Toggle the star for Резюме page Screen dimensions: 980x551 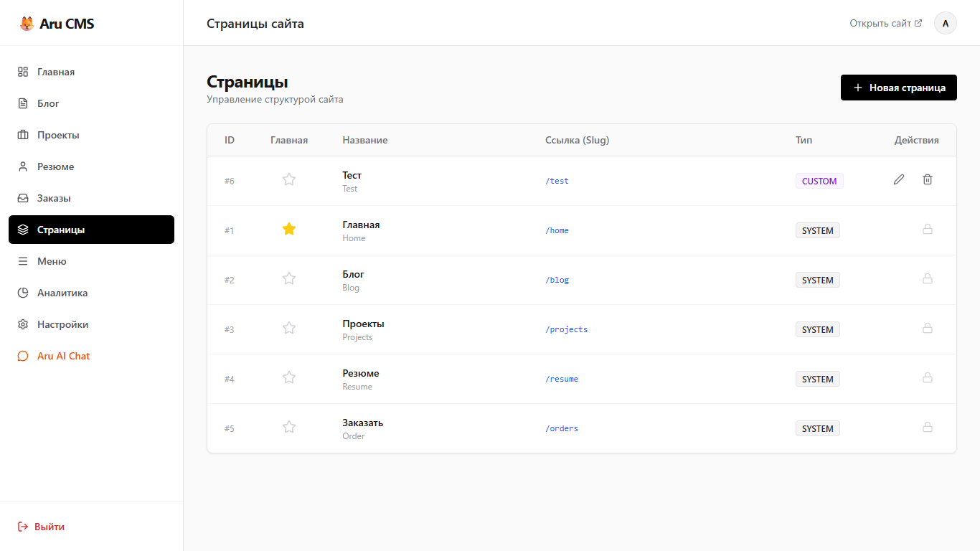(289, 377)
